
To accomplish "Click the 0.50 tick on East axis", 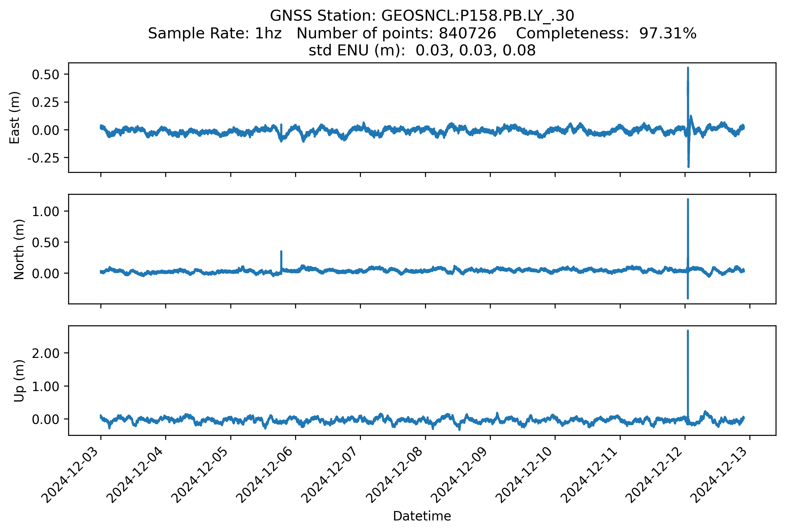I will pos(45,75).
